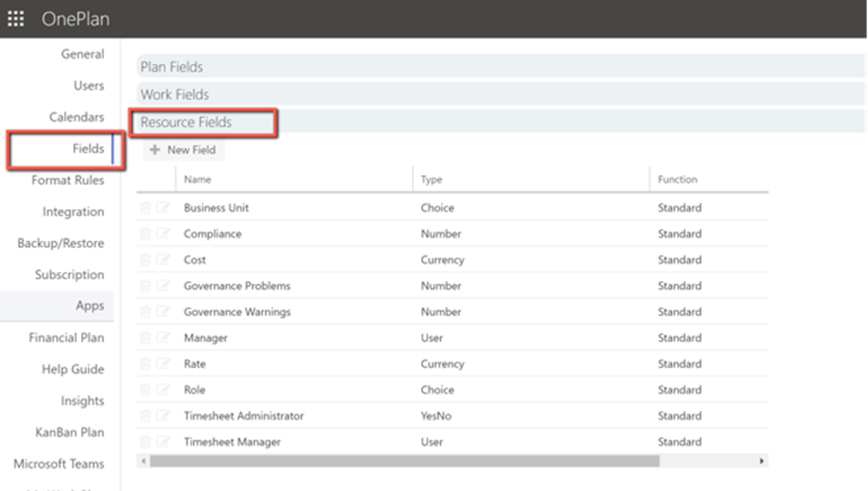Viewport: 868px width, 491px height.
Task: Click the scrollbar right arrow
Action: (762, 461)
